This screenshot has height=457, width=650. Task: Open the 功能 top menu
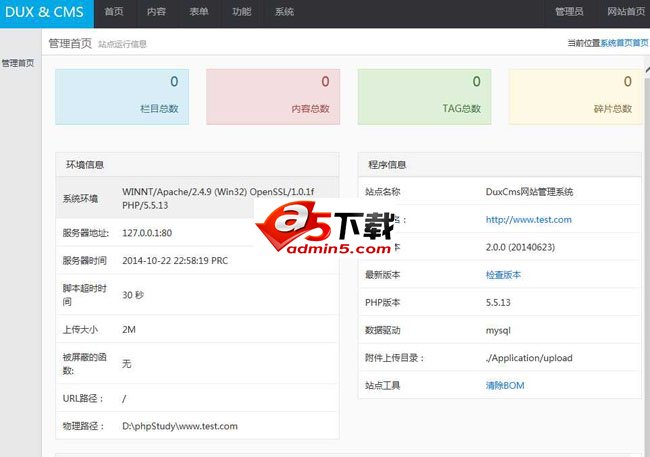click(242, 12)
